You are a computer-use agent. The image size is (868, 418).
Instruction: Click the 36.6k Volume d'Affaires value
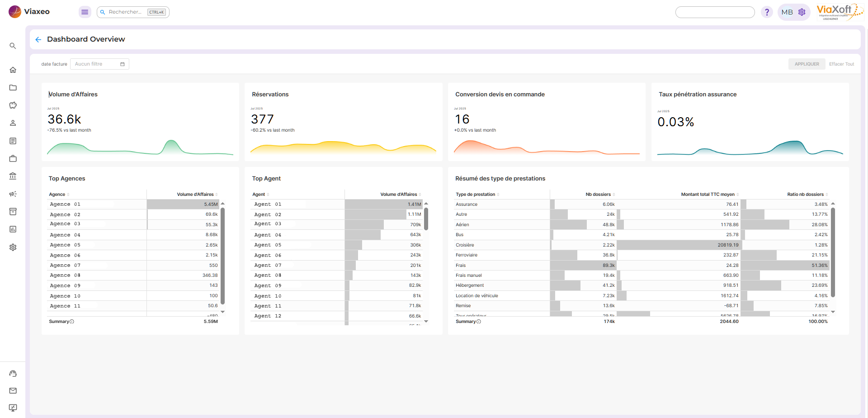[64, 119]
